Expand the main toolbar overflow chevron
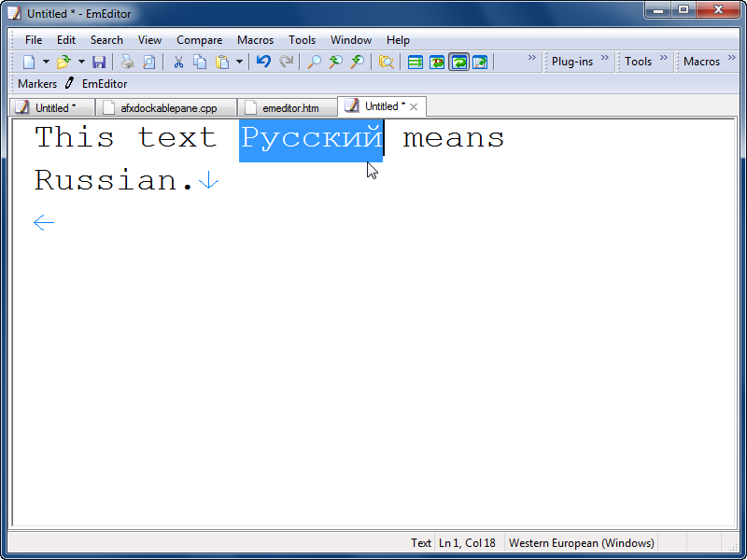This screenshot has width=747, height=560. pos(531,58)
